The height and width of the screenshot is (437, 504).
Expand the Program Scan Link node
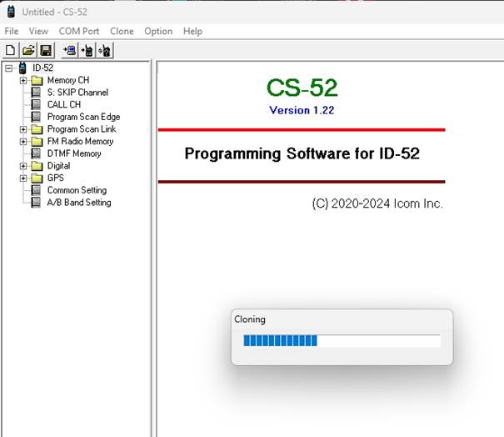pos(23,129)
